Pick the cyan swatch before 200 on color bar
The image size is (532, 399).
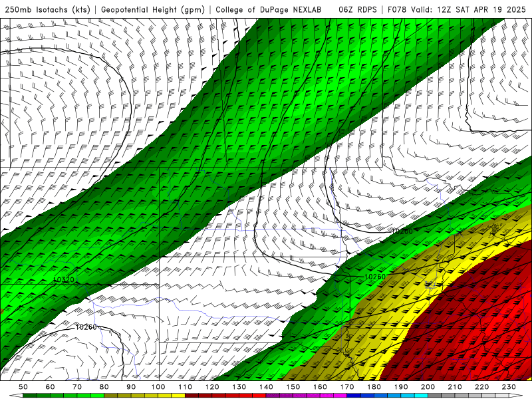(421, 396)
